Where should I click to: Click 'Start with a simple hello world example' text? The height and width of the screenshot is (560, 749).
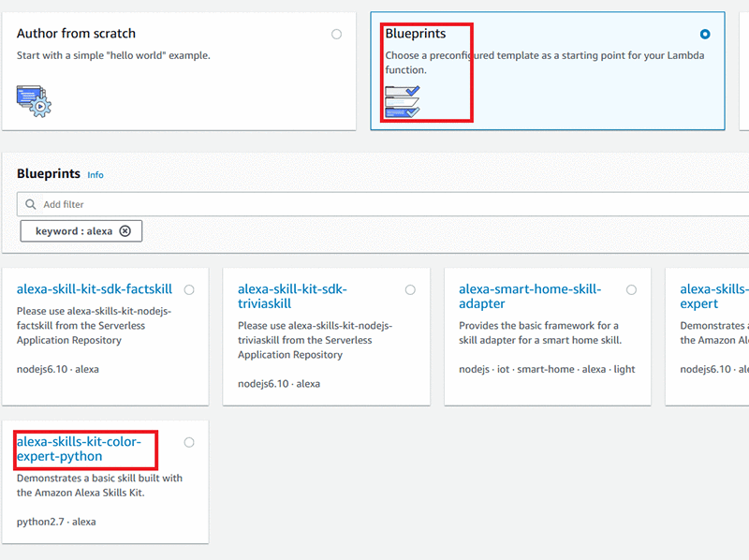(x=113, y=55)
